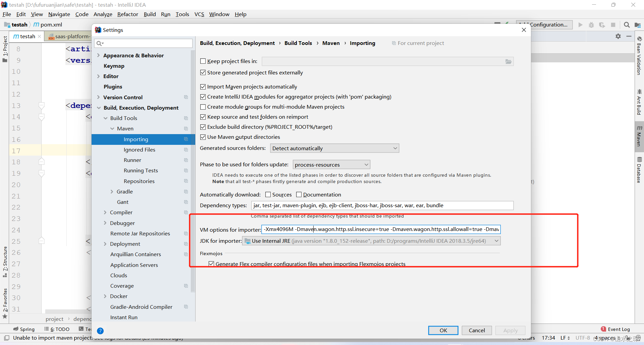This screenshot has width=644, height=345.
Task: Toggle Store generated project files externally
Action: (203, 72)
